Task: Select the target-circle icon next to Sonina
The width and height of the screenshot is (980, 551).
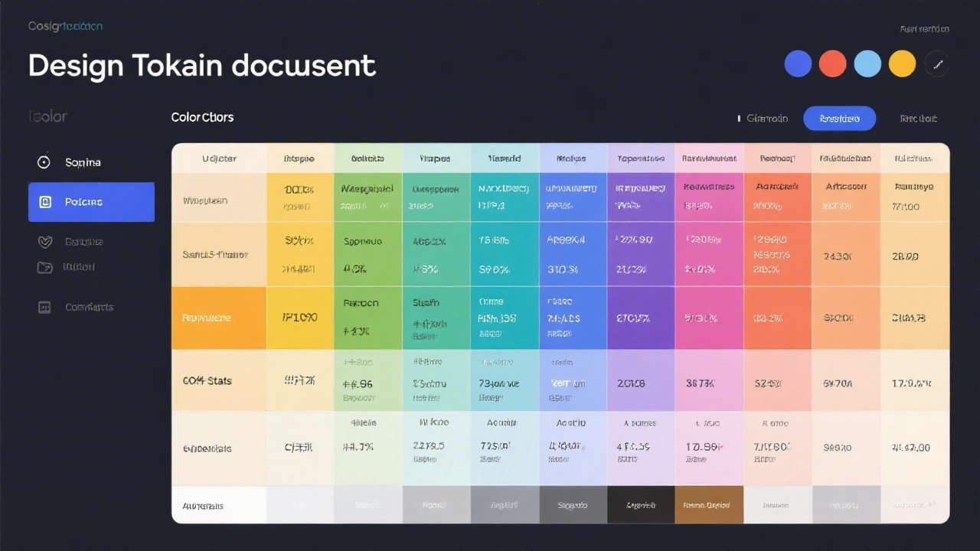Action: tap(44, 162)
